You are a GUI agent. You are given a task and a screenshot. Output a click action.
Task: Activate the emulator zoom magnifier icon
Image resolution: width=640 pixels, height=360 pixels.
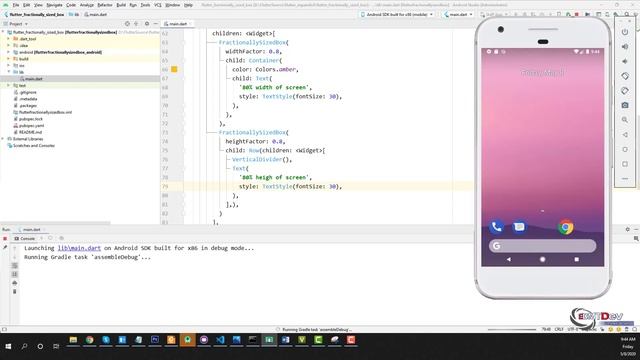click(625, 120)
